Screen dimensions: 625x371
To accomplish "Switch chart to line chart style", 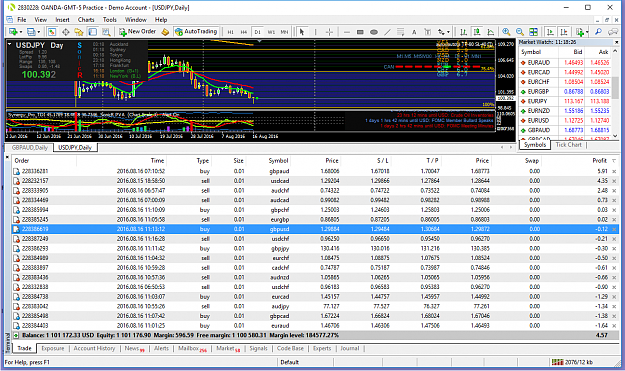I will coord(491,32).
